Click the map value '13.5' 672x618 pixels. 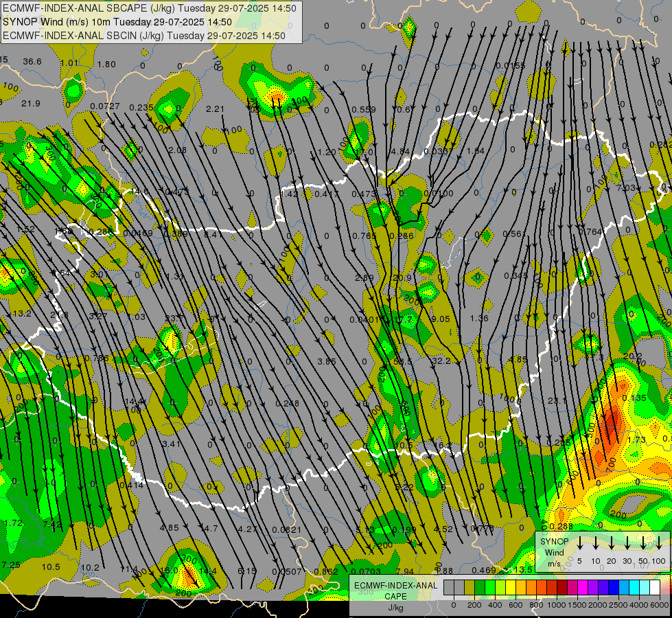(x=523, y=569)
